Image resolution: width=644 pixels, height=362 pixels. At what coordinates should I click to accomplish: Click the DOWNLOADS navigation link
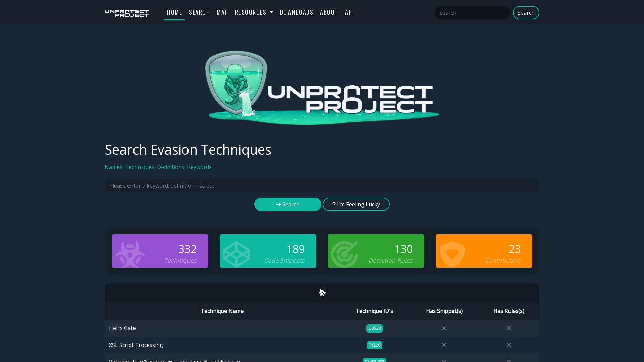[297, 12]
